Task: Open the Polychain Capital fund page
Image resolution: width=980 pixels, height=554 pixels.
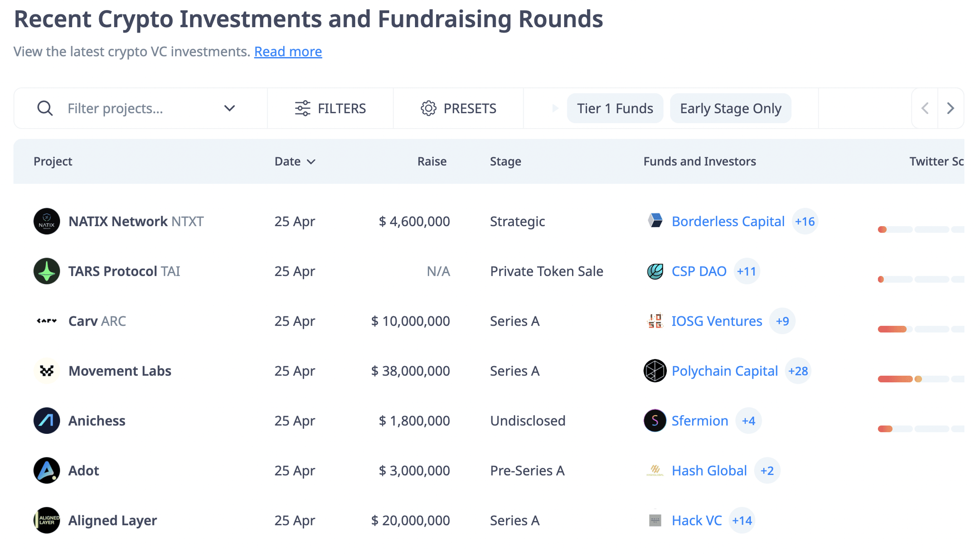Action: coord(724,370)
